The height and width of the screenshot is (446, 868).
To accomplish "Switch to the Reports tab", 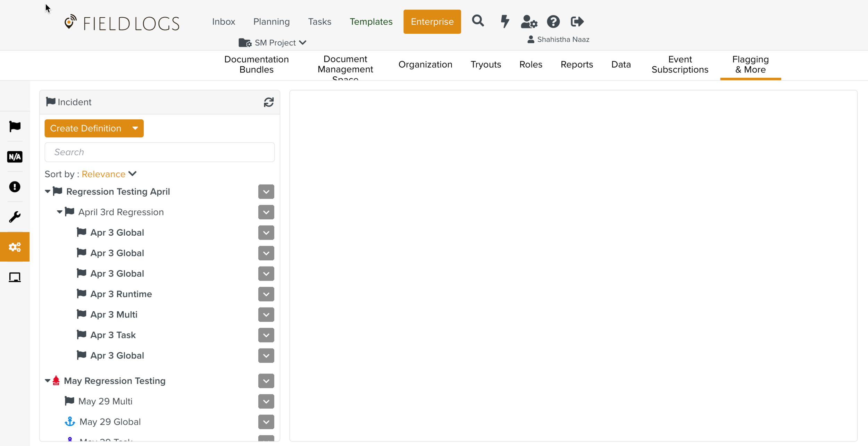I will [576, 65].
